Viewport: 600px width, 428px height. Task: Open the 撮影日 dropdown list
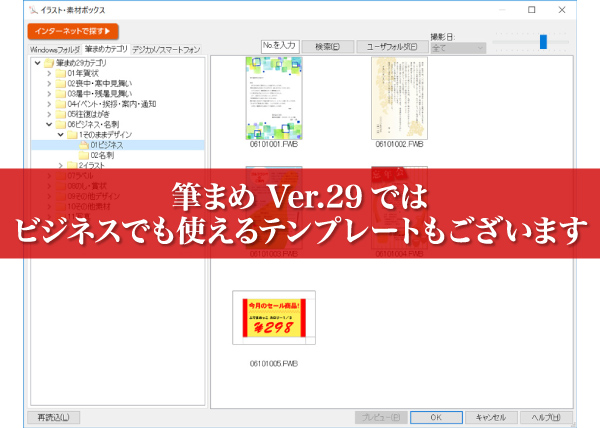tap(457, 47)
